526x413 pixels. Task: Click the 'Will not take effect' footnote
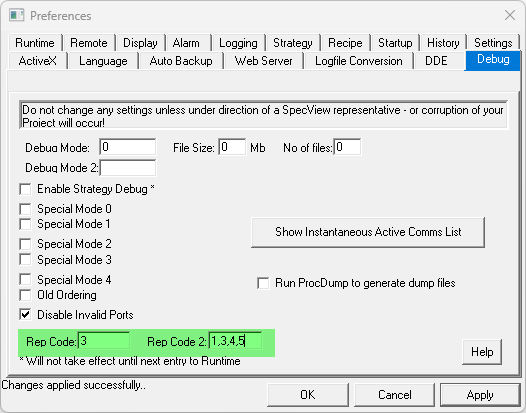click(x=130, y=361)
